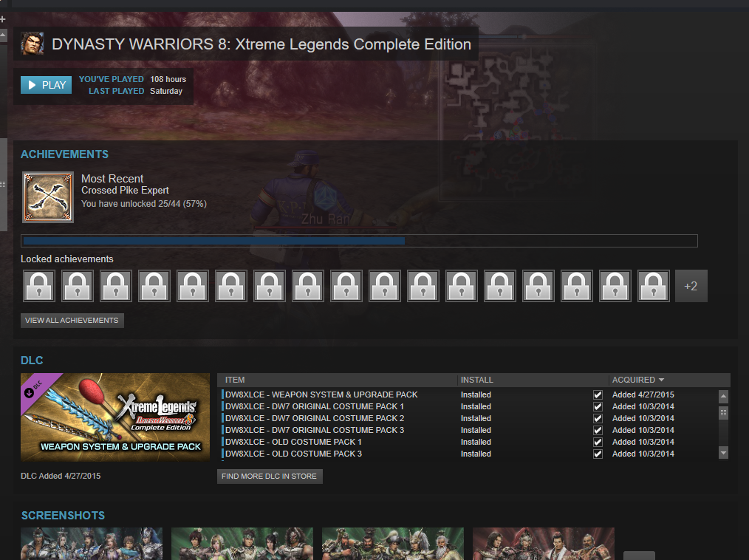Screen dimensions: 749x560
Task: Click the achievements progress bar
Action: [359, 241]
